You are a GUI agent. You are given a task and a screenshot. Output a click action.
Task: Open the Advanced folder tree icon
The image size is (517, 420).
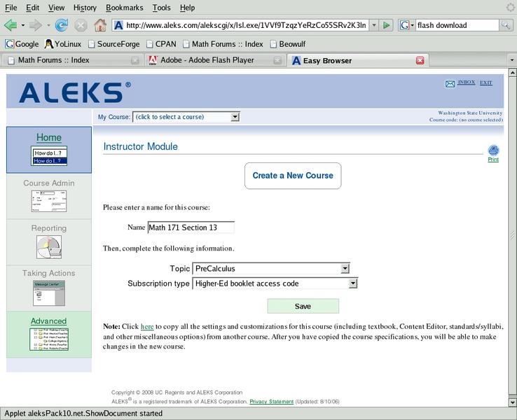pos(49,339)
